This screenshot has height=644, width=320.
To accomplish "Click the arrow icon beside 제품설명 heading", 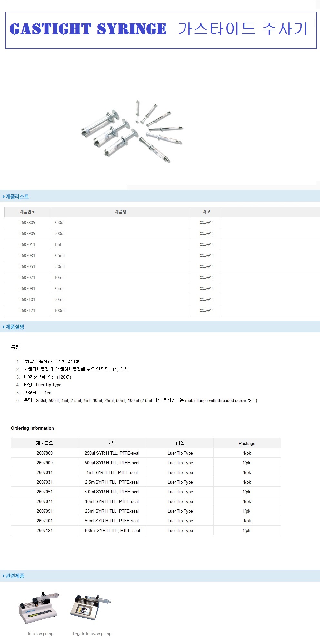I will (x=3, y=327).
